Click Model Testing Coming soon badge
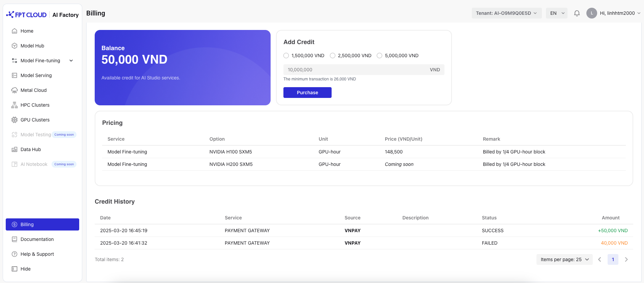Image resolution: width=644 pixels, height=283 pixels. pyautogui.click(x=64, y=135)
